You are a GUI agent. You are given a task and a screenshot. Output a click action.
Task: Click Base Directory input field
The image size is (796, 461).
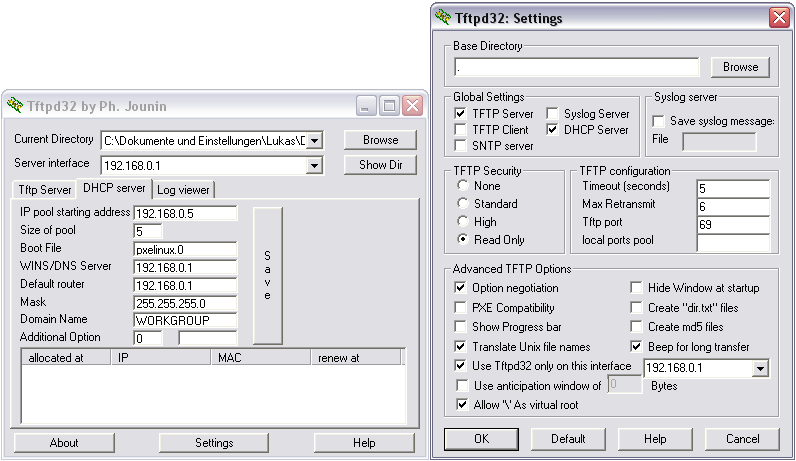[x=576, y=67]
